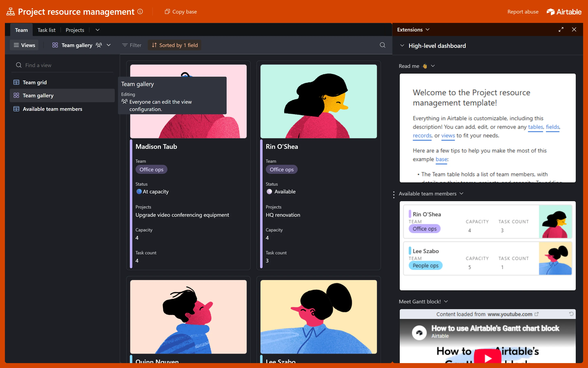The width and height of the screenshot is (588, 368).
Task: Click the Airtable channel avatar on the video
Action: [419, 332]
